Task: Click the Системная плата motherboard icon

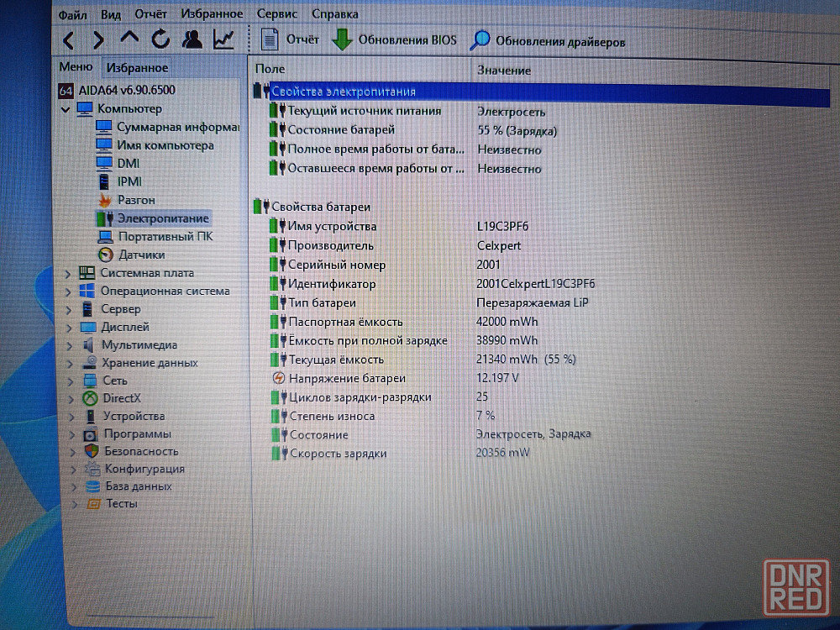Action: point(87,273)
